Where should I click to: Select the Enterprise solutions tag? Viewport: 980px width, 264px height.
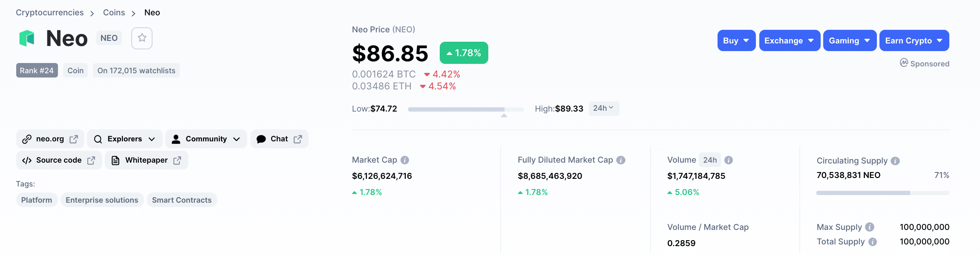coord(102,200)
